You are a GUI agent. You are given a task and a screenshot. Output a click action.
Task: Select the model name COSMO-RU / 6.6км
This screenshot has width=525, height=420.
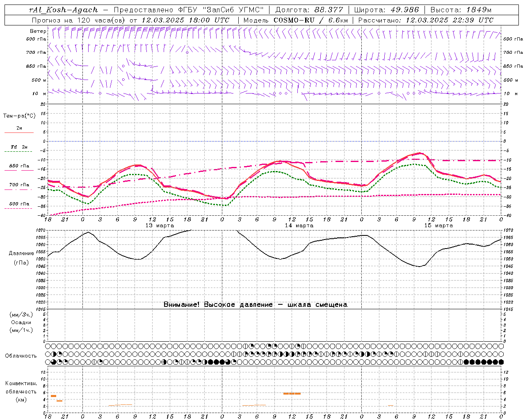point(310,20)
